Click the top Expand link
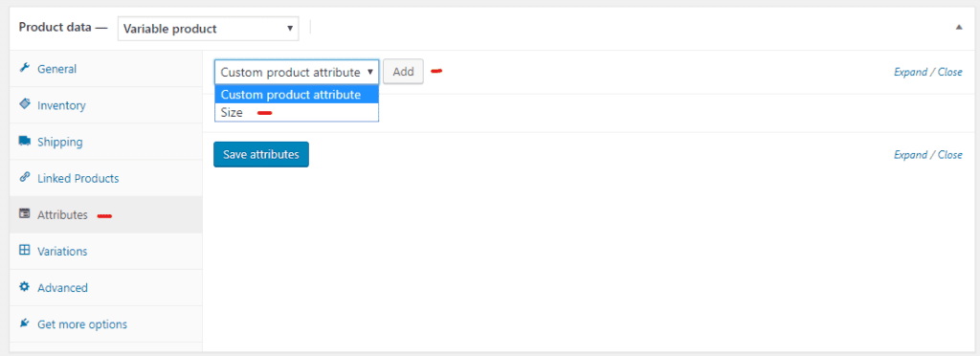Viewport: 980px width, 356px height. (911, 72)
